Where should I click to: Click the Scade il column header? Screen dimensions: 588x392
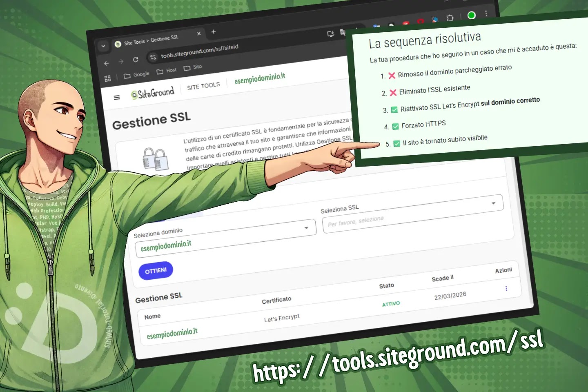[x=443, y=278]
